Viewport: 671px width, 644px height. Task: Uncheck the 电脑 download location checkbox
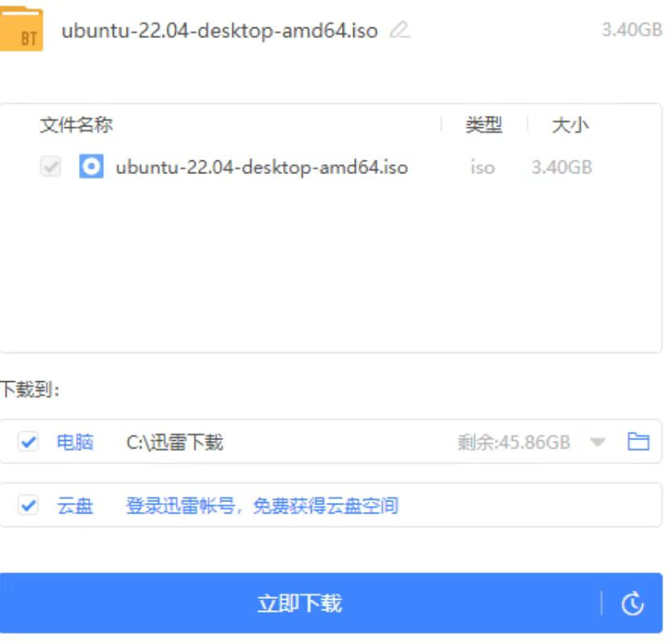click(x=28, y=442)
